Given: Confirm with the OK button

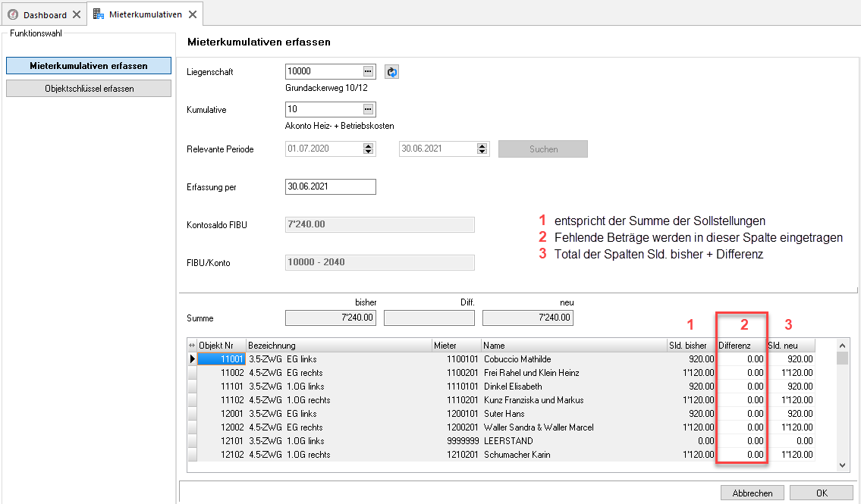Looking at the screenshot, I should tap(822, 493).
